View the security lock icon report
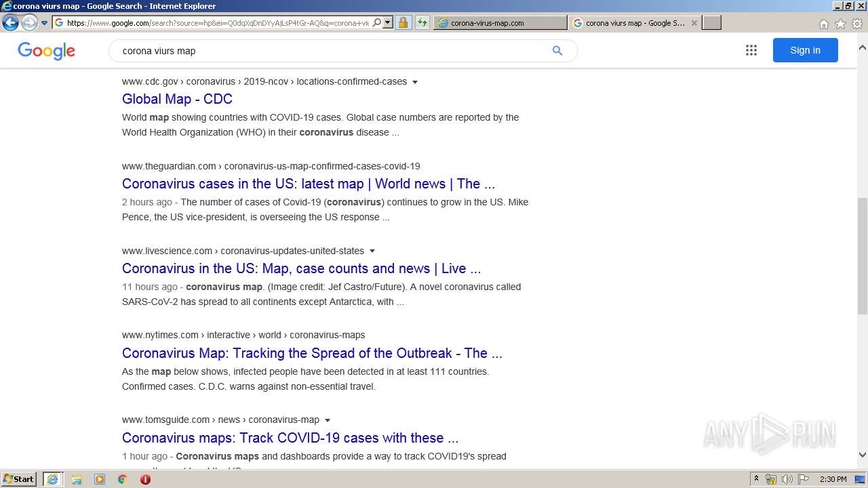The height and width of the screenshot is (488, 868). [x=403, y=22]
